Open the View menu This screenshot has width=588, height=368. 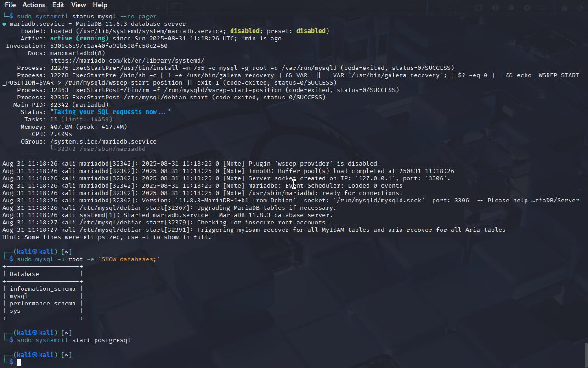click(79, 5)
